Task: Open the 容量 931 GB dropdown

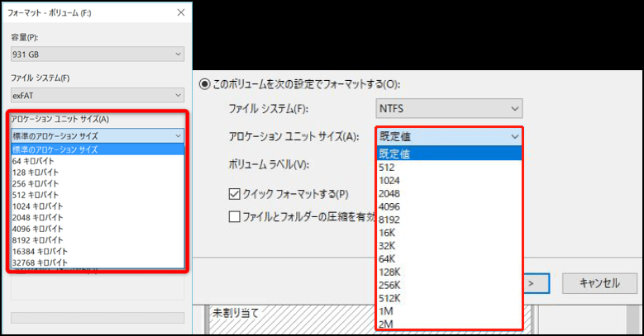Action: 97,54
